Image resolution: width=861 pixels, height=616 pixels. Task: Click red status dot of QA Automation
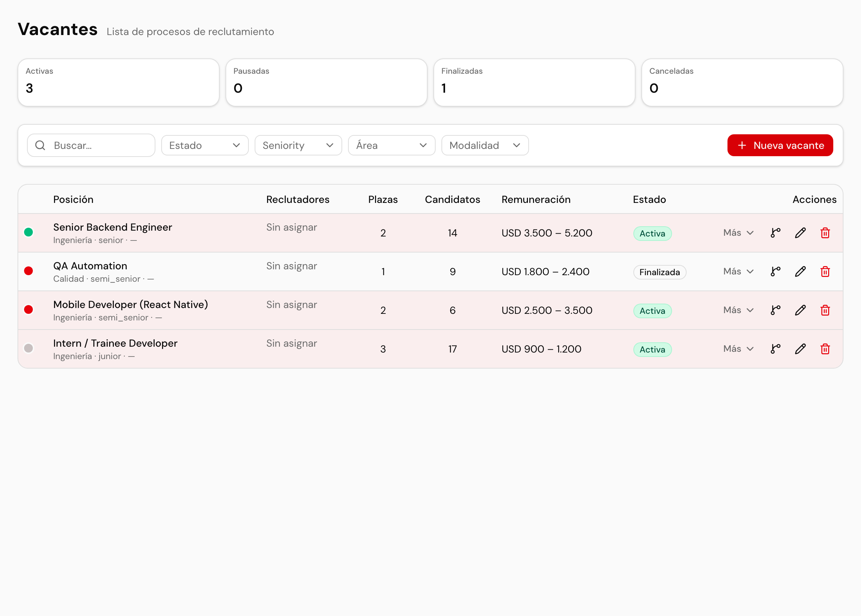click(x=28, y=271)
